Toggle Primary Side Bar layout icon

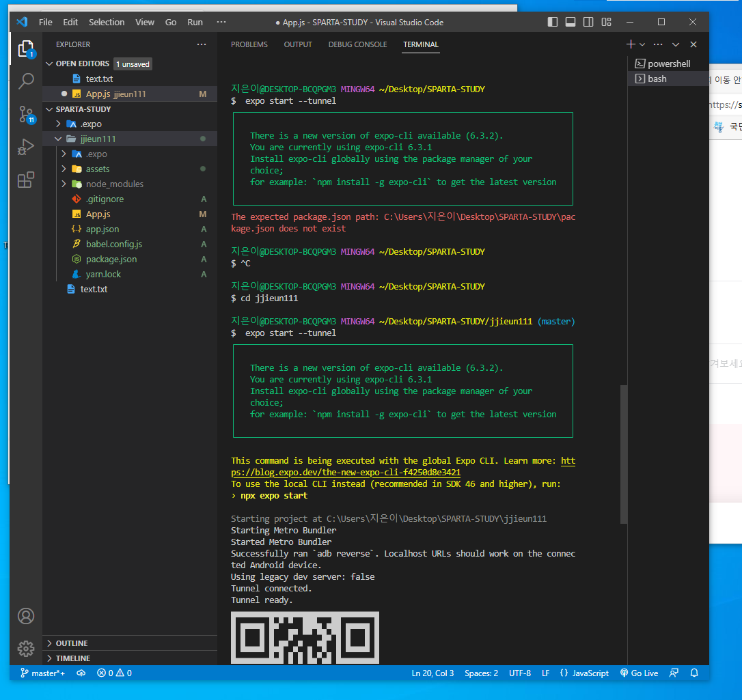(x=552, y=23)
